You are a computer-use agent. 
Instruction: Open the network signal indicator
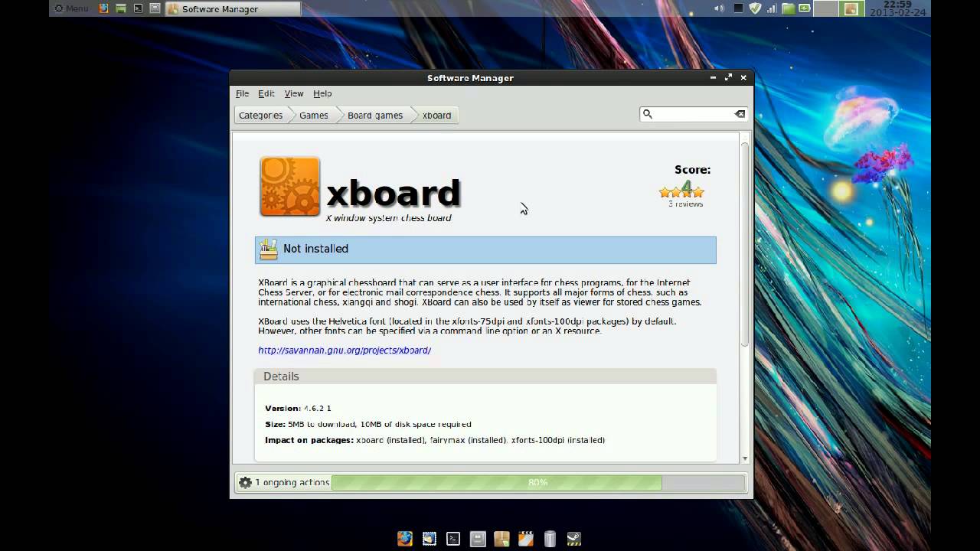[x=772, y=8]
